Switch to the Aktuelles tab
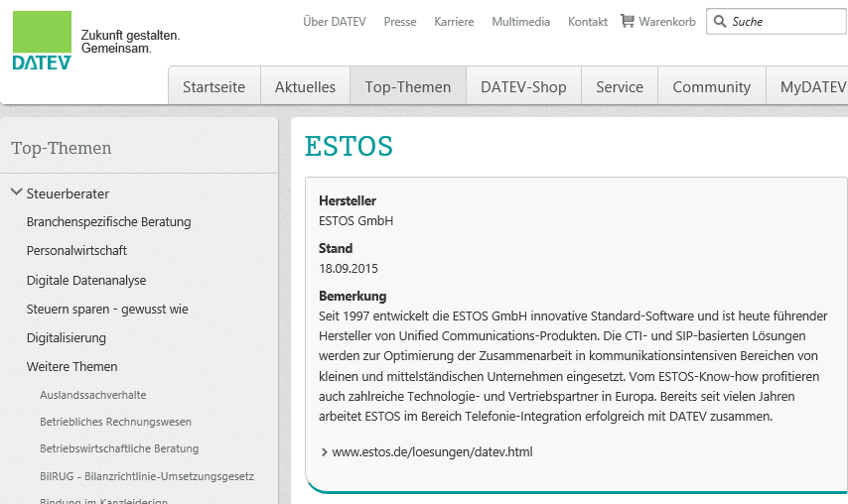 (x=305, y=86)
